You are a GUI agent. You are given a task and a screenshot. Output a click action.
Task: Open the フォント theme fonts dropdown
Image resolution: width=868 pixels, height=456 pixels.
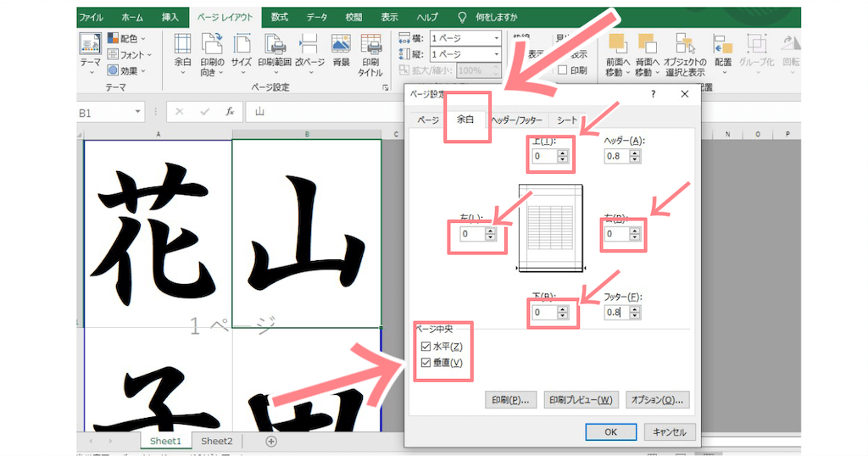(130, 54)
